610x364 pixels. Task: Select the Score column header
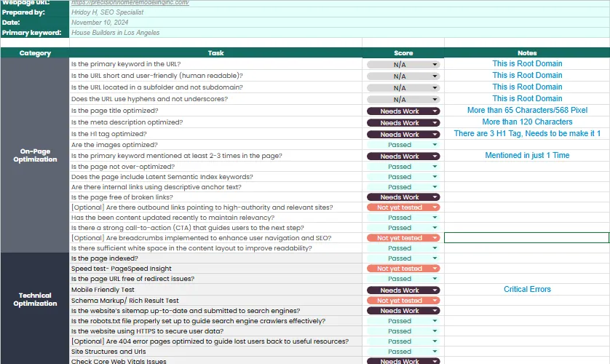[403, 53]
